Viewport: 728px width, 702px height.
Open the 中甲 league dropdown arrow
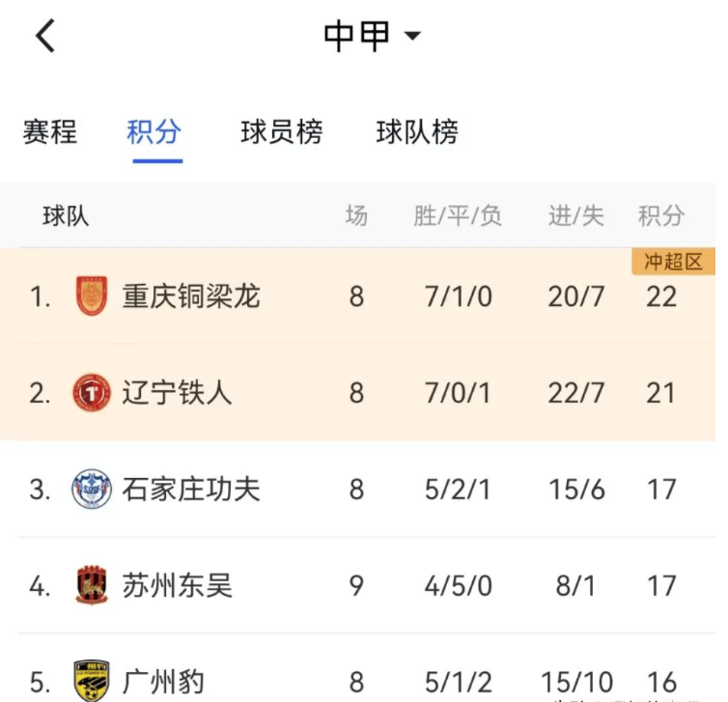(x=412, y=36)
